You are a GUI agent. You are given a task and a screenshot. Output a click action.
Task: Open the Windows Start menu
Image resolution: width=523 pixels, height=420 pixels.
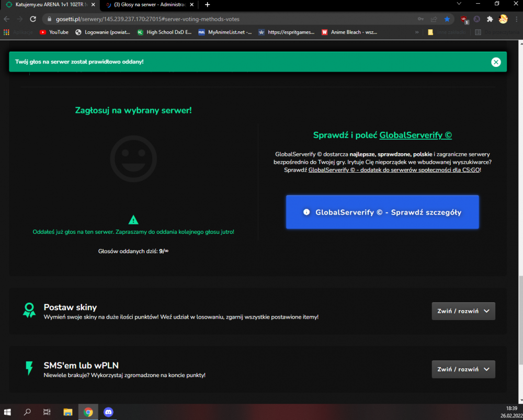tap(7, 412)
